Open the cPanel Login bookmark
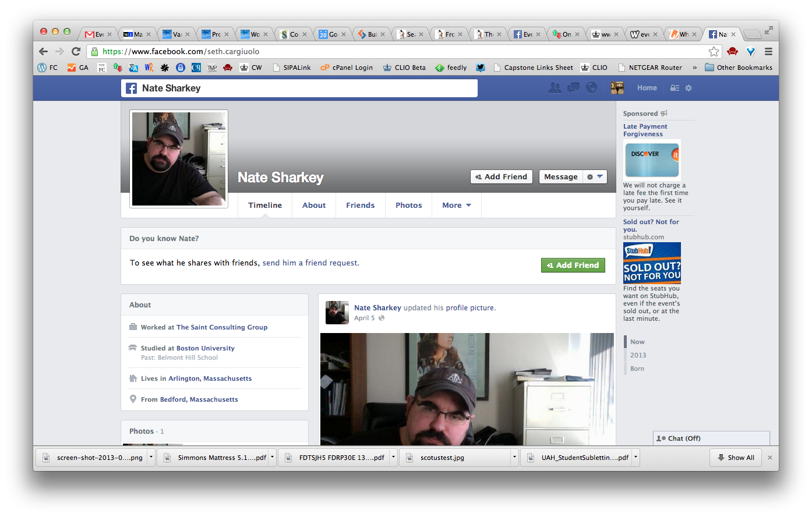Image resolution: width=812 pixels, height=517 pixels. pyautogui.click(x=347, y=68)
